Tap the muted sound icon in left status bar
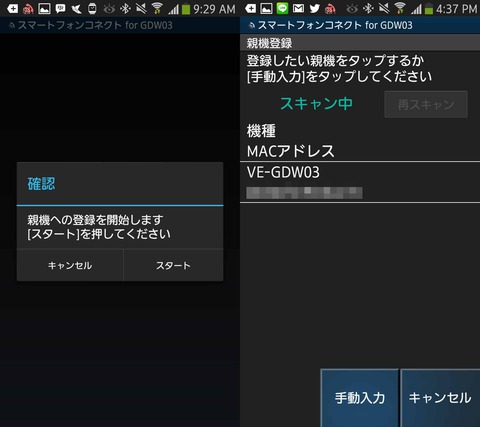Screen dimensions: 480x427 click(x=141, y=8)
